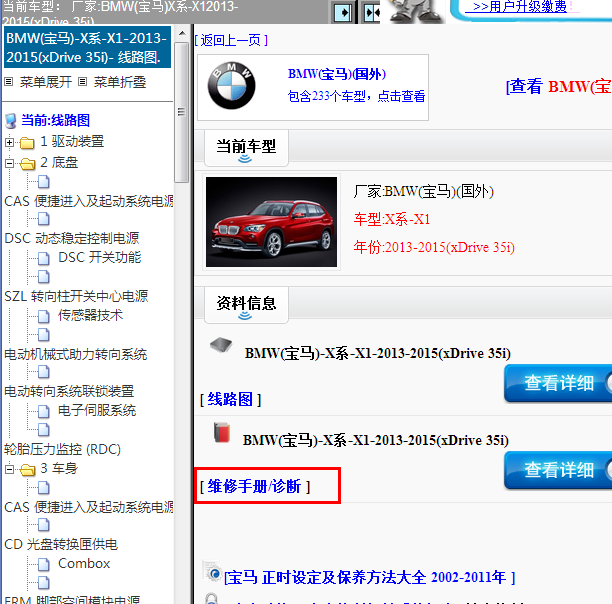Image resolution: width=612 pixels, height=604 pixels.
Task: Open the 线路图 link
Action: tap(230, 399)
